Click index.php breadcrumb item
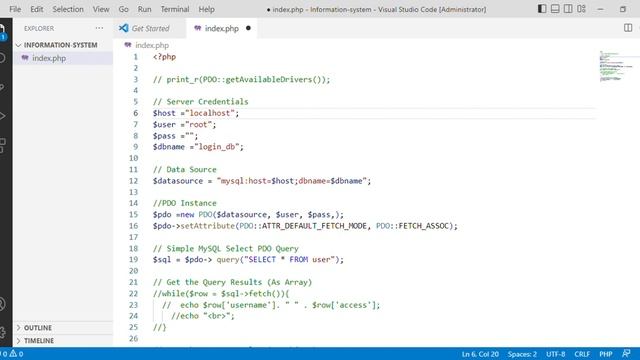 [x=152, y=45]
